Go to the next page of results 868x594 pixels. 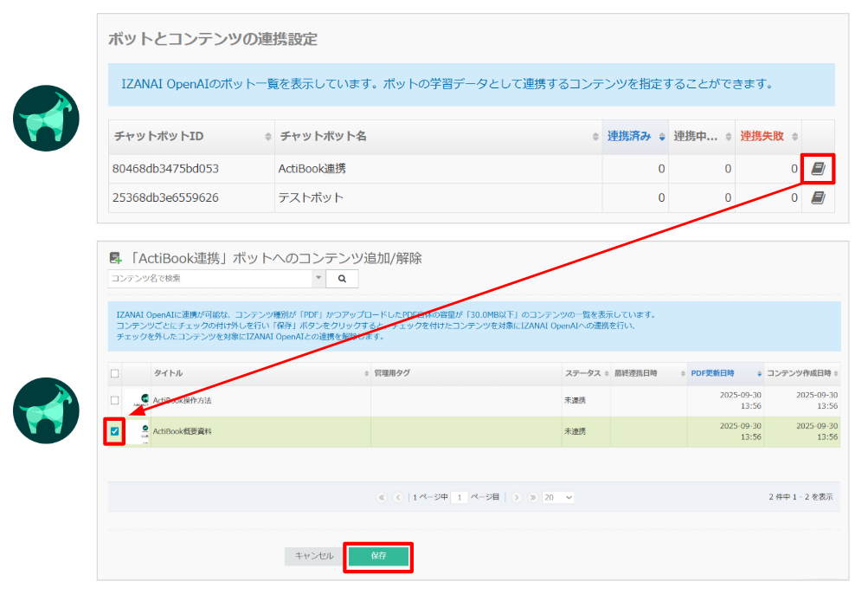pyautogui.click(x=517, y=498)
